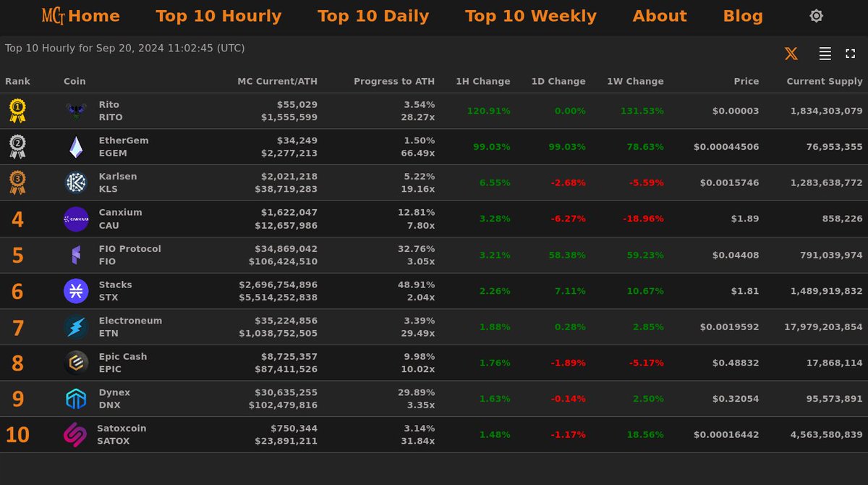The width and height of the screenshot is (868, 485).
Task: Click the Rito coin logo
Action: click(76, 111)
